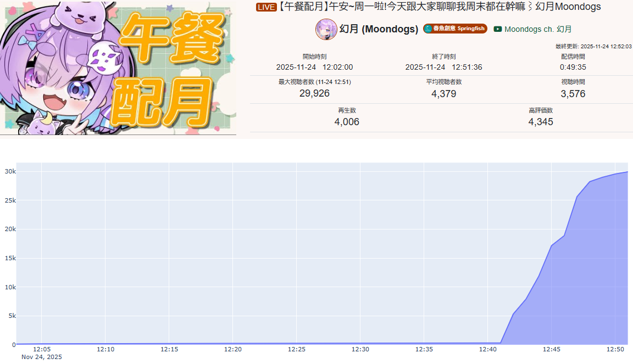Open the stream title 午安~周一啦 link
633x364 pixels.
coord(440,7)
